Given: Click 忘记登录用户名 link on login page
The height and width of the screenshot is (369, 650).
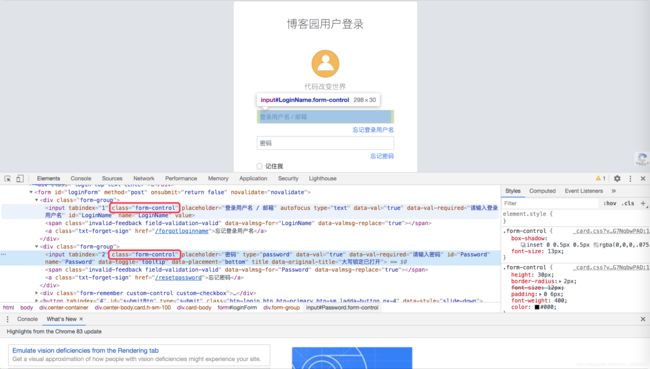Looking at the screenshot, I should click(373, 130).
